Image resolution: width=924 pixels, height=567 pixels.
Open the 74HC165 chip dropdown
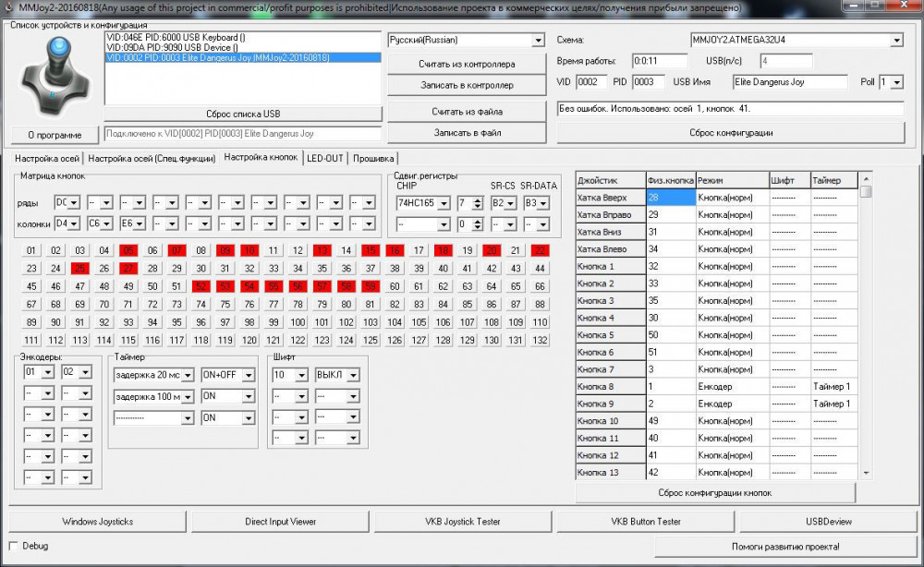(444, 203)
